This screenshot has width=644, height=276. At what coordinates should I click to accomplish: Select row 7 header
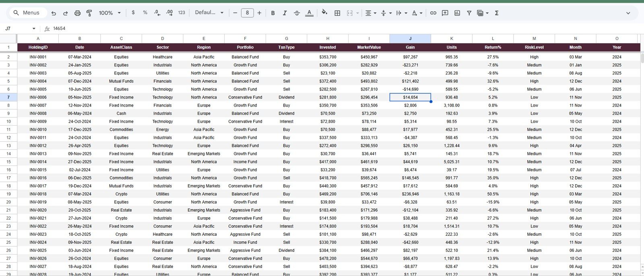point(8,97)
